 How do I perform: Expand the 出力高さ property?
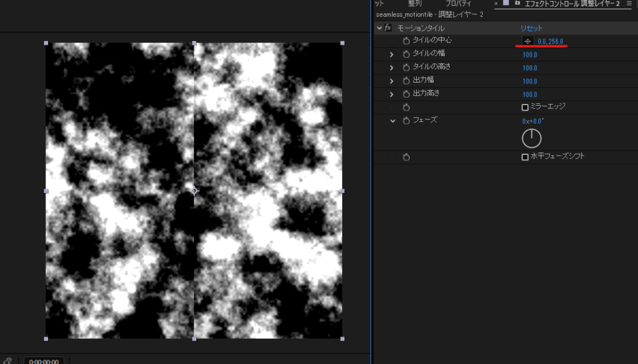coord(392,94)
